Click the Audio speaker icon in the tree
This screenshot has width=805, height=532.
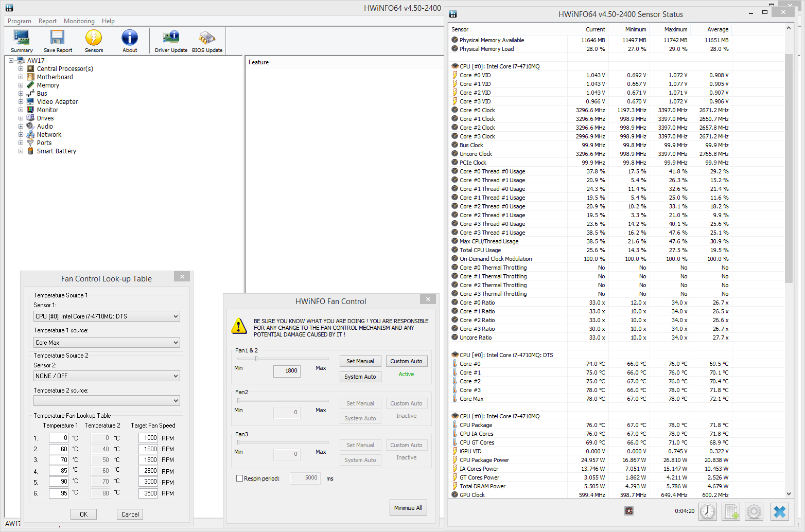(x=30, y=126)
